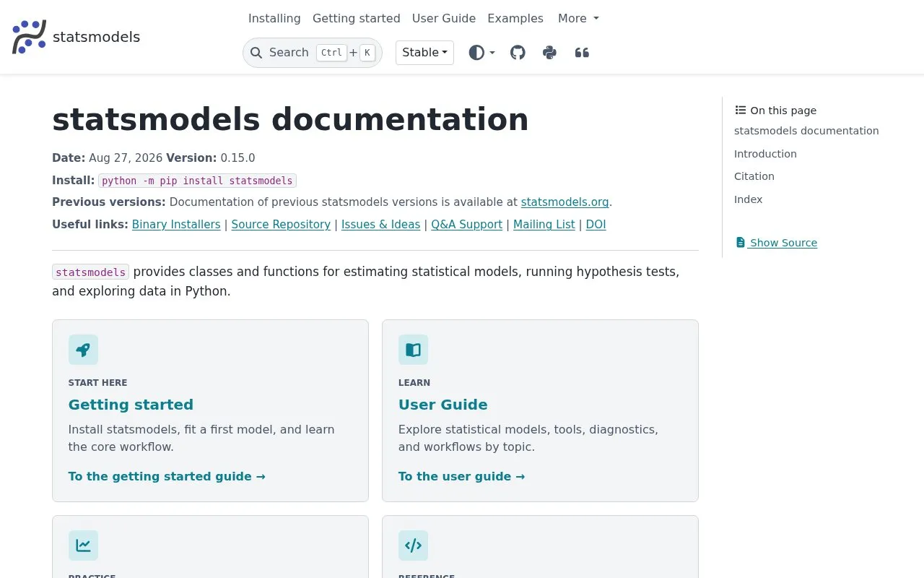Expand the More navigation menu
The width and height of the screenshot is (924, 578).
pyautogui.click(x=578, y=18)
